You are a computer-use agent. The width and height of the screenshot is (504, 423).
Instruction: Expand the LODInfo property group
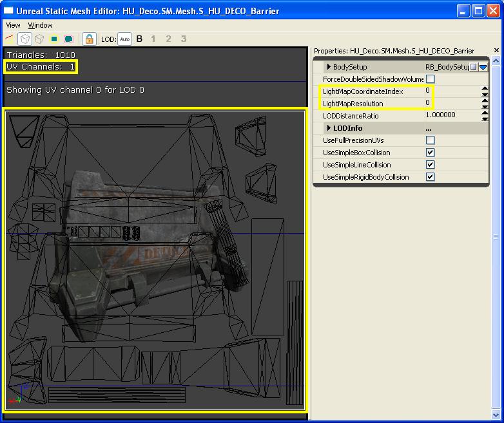coord(329,128)
